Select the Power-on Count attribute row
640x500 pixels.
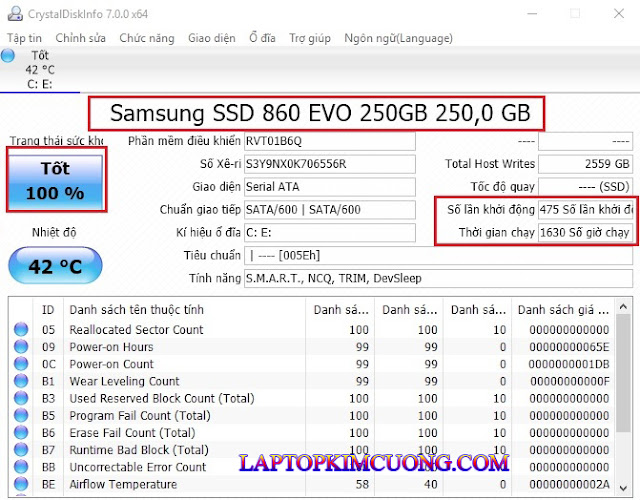pyautogui.click(x=312, y=364)
